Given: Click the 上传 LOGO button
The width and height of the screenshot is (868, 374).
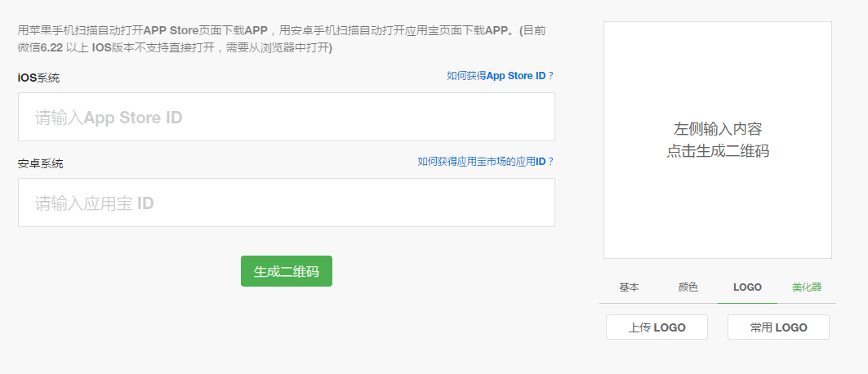Looking at the screenshot, I should click(x=657, y=327).
